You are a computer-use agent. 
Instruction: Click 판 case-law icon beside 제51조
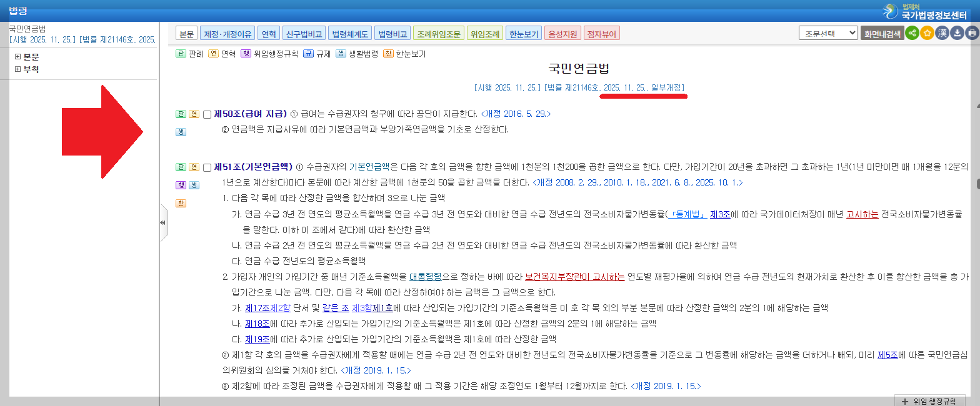tap(181, 167)
